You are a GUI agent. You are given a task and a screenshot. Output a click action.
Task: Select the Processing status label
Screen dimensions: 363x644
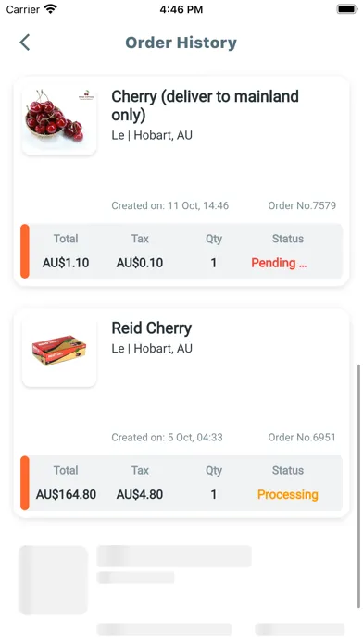287,494
